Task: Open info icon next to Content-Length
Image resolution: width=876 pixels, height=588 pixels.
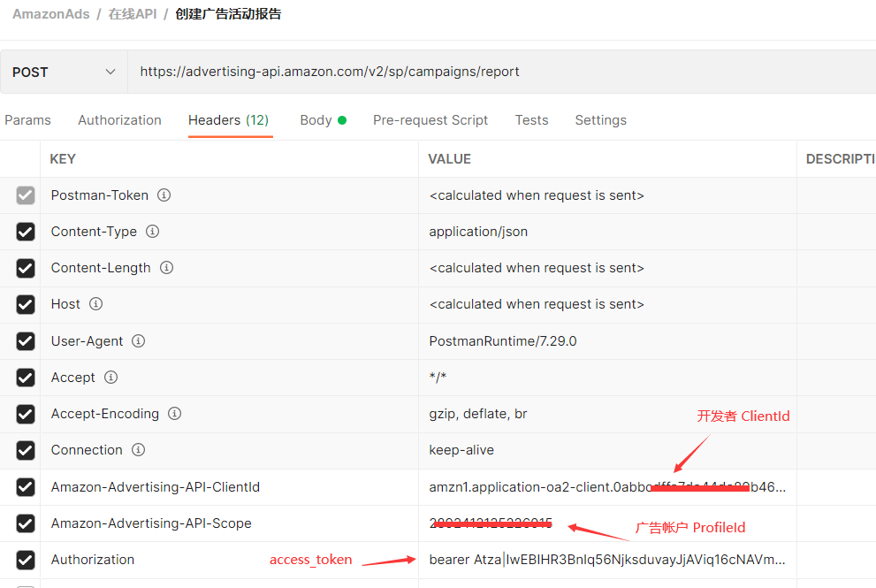Action: 166,268
